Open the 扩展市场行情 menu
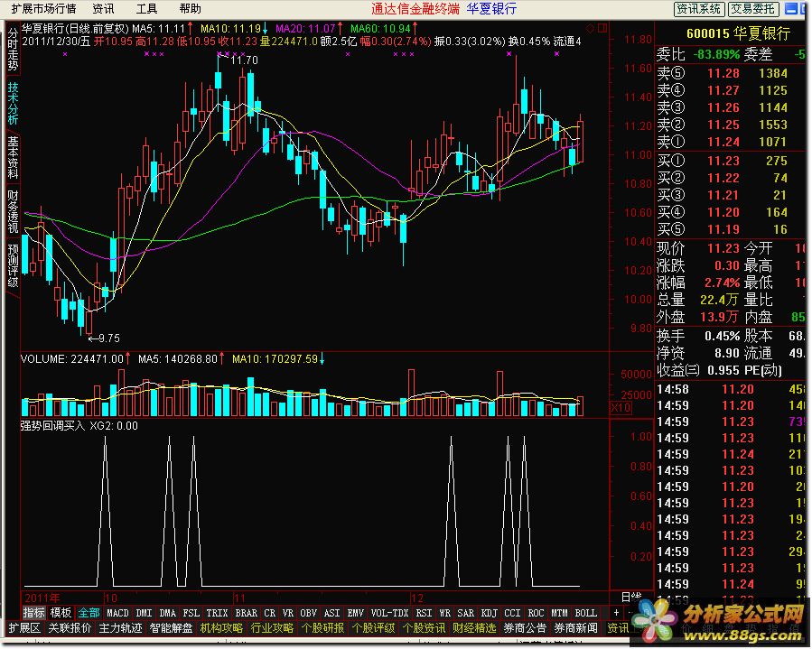This screenshot has height=649, width=812. pos(43,8)
